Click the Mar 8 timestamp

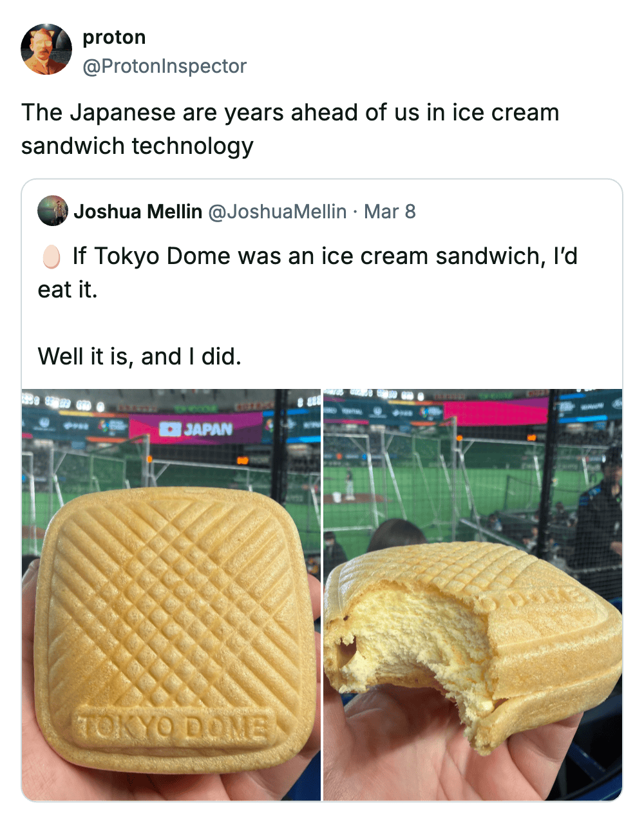pyautogui.click(x=390, y=211)
